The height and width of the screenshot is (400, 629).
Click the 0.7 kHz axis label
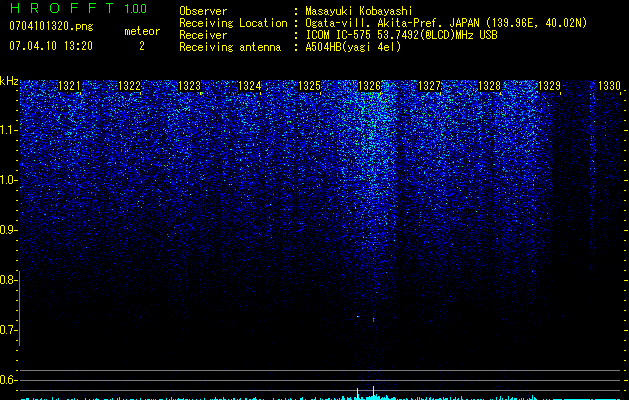click(8, 330)
